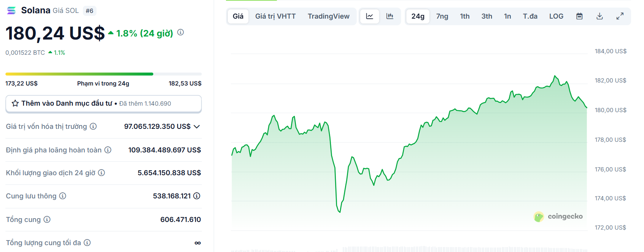Select the Giá chart tab
This screenshot has height=252, width=644.
[x=238, y=16]
